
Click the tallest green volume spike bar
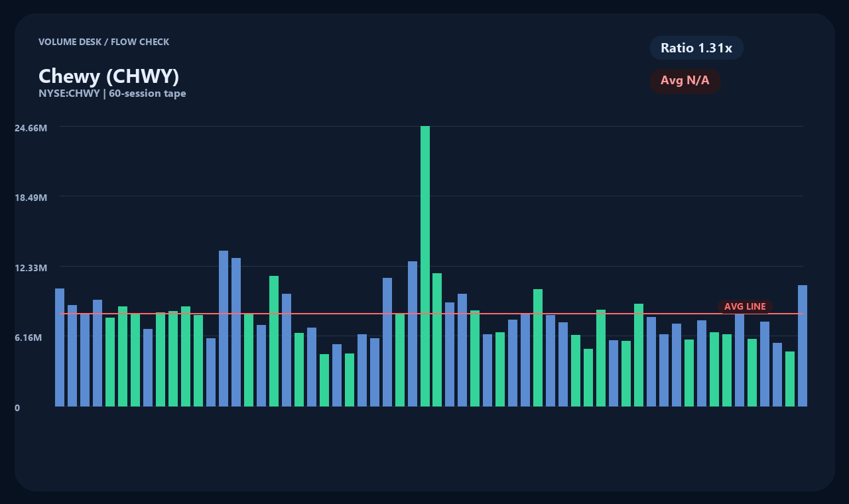425,266
